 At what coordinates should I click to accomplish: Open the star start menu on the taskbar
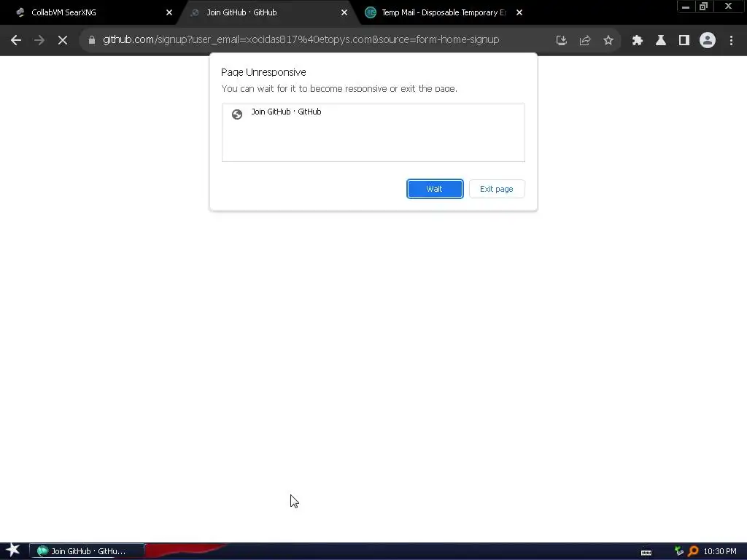[13, 551]
